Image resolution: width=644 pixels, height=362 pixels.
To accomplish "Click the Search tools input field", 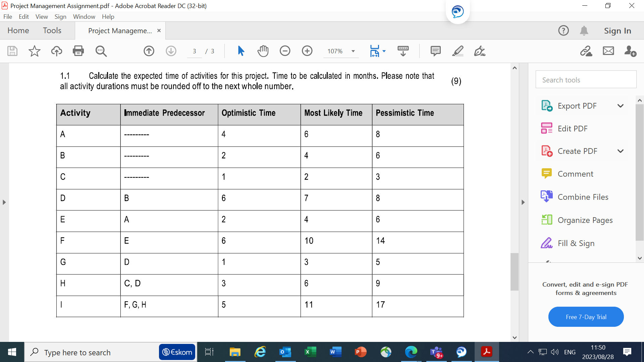I will pos(586,79).
